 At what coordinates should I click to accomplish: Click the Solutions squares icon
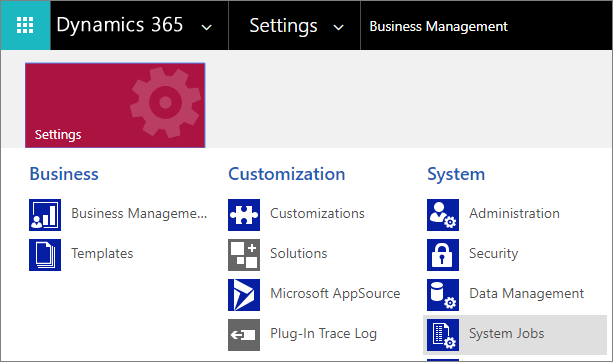pyautogui.click(x=244, y=255)
